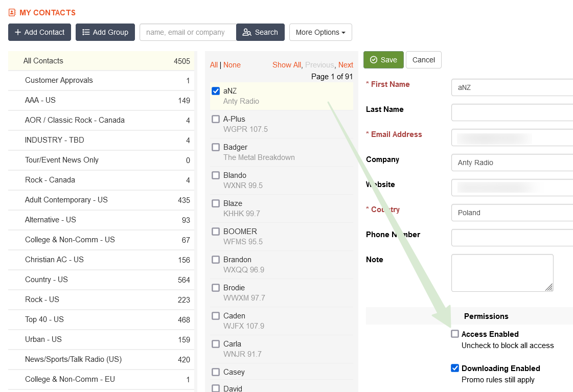
Task: Disable the Downloading Enabled checkbox
Action: click(455, 368)
